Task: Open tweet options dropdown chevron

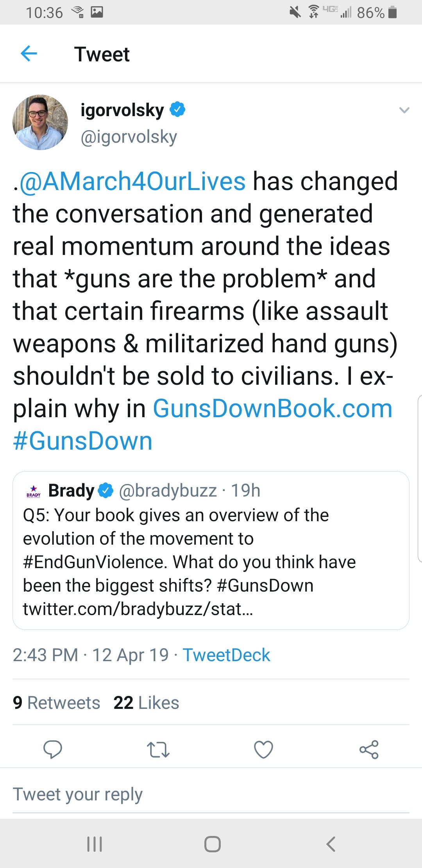Action: [x=404, y=110]
